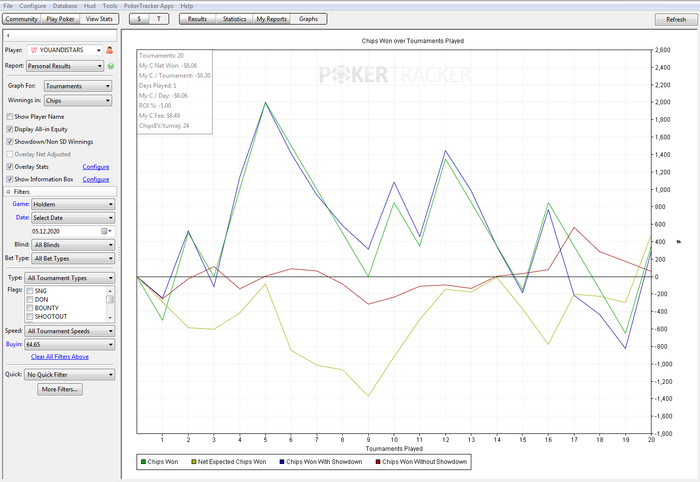Select the $ cash game mode button
700x482 pixels.
[x=140, y=19]
